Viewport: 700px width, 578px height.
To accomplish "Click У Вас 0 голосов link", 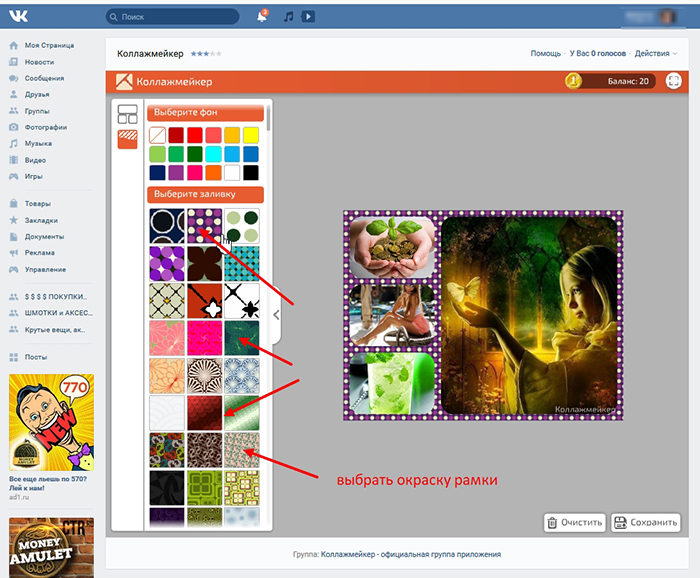I will click(x=598, y=53).
